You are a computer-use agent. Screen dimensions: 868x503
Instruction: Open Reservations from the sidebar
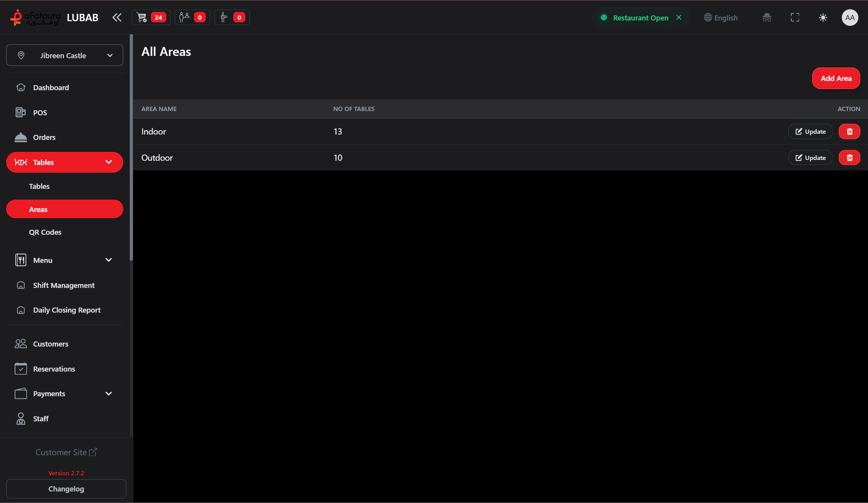click(54, 369)
